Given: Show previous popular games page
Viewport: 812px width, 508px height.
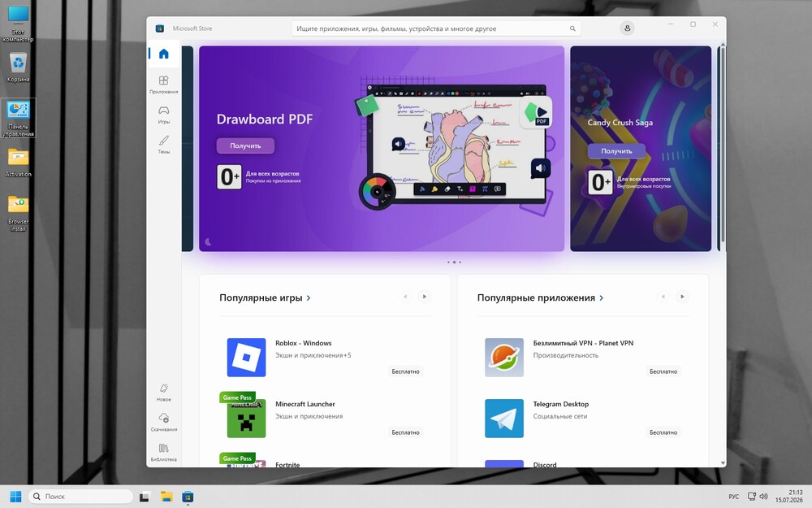Looking at the screenshot, I should [x=405, y=297].
